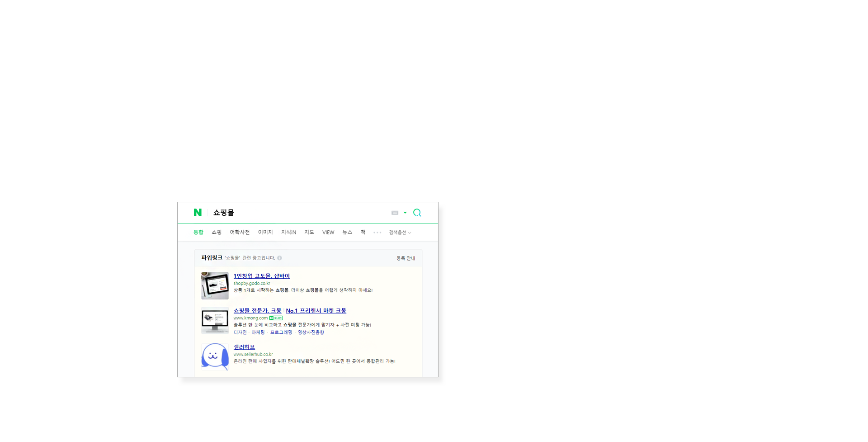Viewport: 868px width, 442px height.
Task: Click the green Naver N logo
Action: [x=198, y=213]
